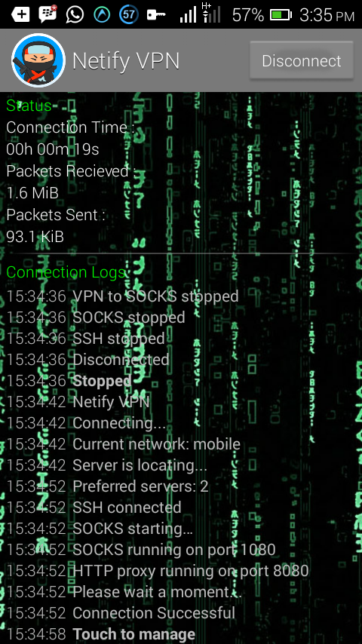Tap the BBM notification icon
Image resolution: width=362 pixels, height=644 pixels.
48,14
